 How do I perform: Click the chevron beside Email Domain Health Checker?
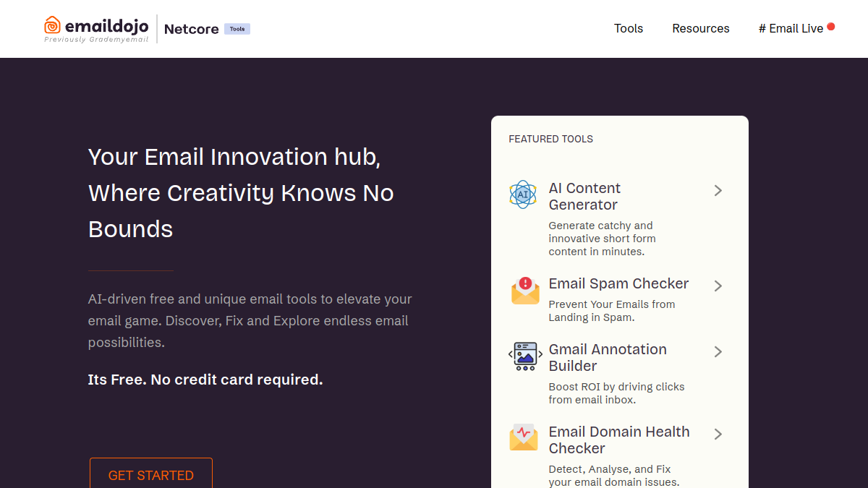coord(718,434)
